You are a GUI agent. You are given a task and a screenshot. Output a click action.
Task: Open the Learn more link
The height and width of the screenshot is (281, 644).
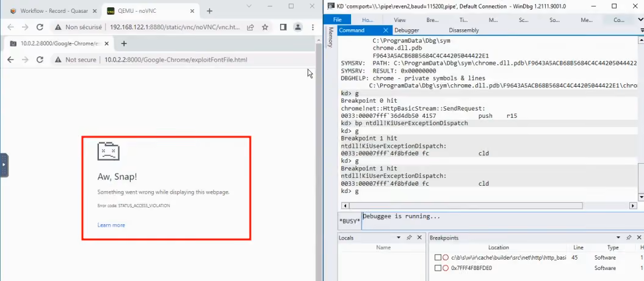point(111,225)
